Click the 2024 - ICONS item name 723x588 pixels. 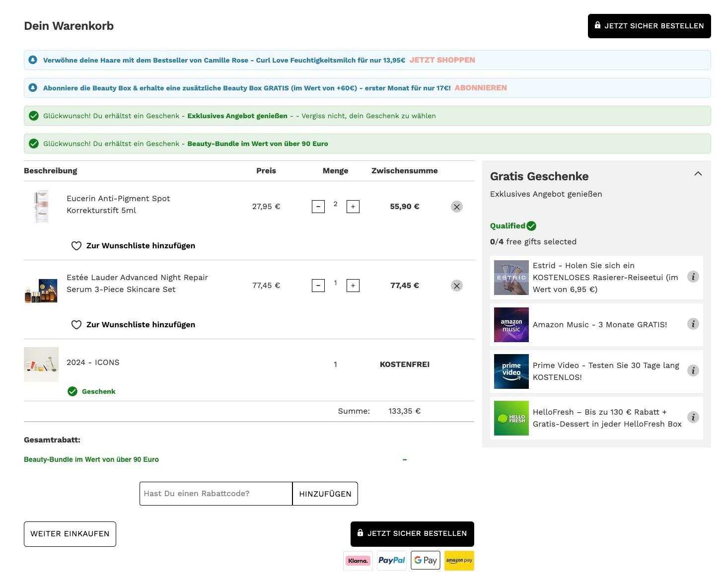point(93,363)
